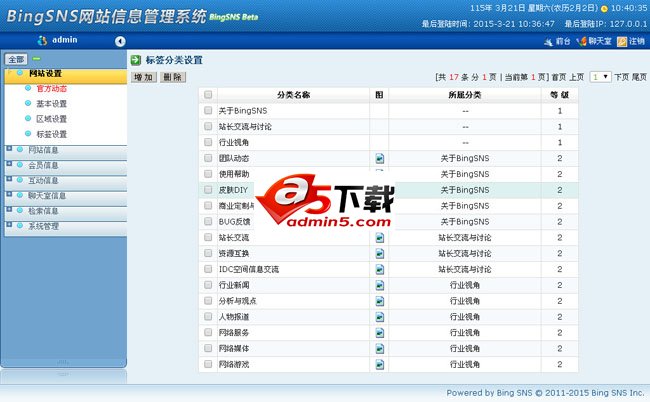Check the 使用帮助 row checkbox
This screenshot has width=650, height=402.
coord(208,174)
